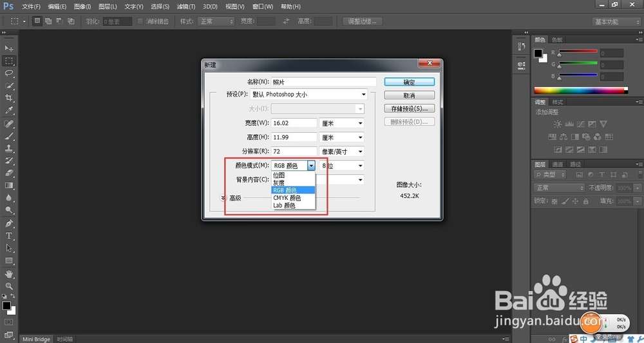This screenshot has height=343, width=644.
Task: Open the History panel icon
Action: tap(522, 46)
